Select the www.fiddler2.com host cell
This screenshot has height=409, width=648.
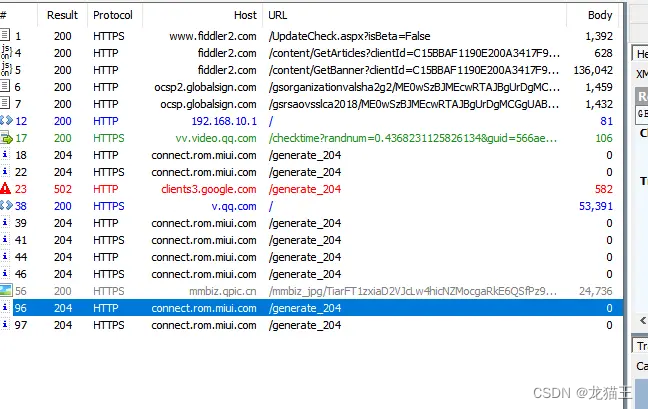click(213, 36)
